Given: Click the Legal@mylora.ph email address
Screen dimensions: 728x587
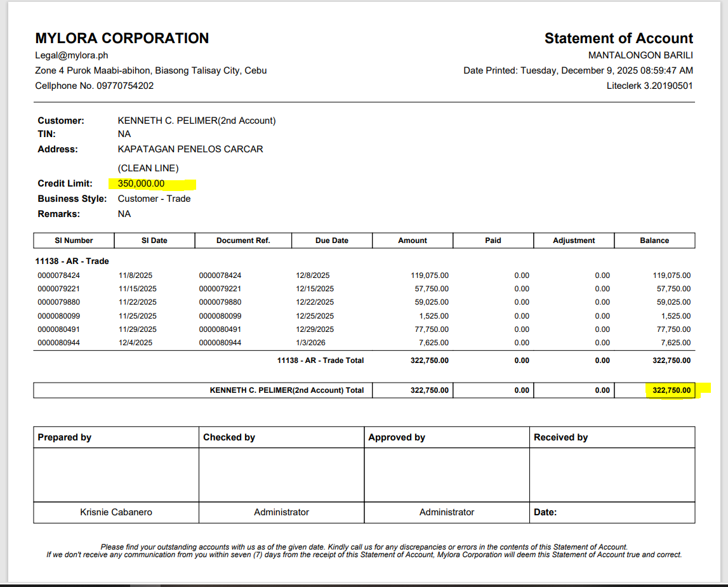Looking at the screenshot, I should (x=69, y=55).
